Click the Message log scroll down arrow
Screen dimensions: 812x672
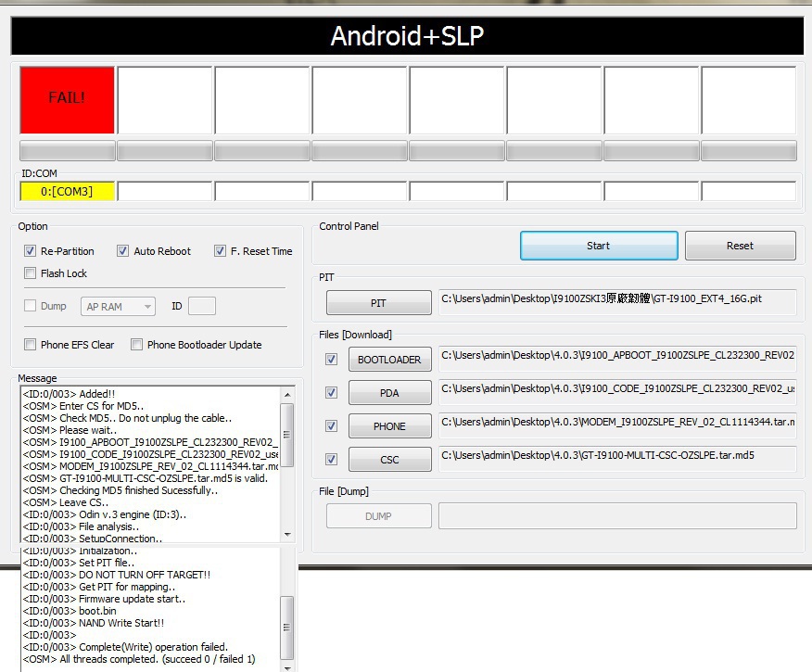[287, 534]
